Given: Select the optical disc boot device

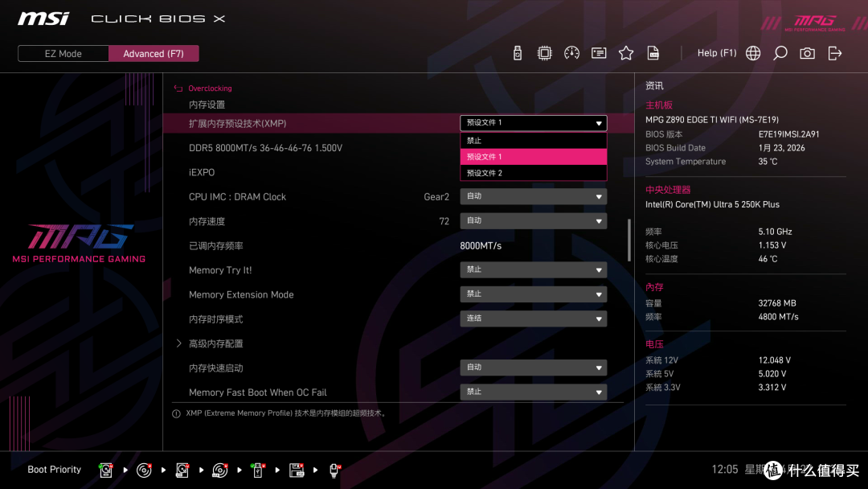Looking at the screenshot, I should [144, 471].
